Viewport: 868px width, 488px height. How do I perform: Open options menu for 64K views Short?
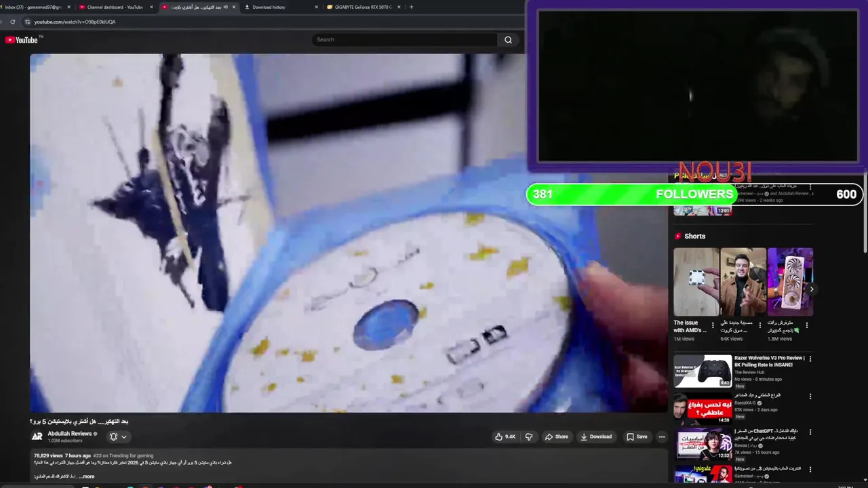pyautogui.click(x=759, y=325)
